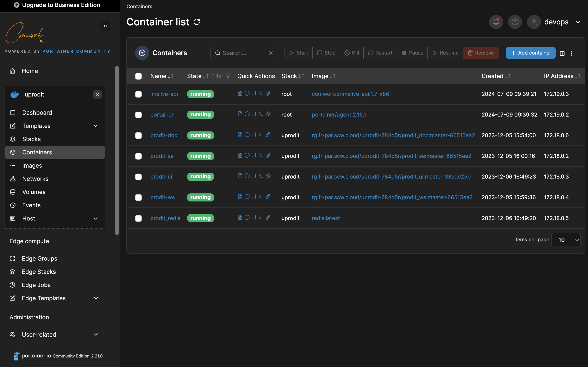588x367 pixels.
Task: Open logs icon for imalive-api container
Action: pyautogui.click(x=240, y=93)
